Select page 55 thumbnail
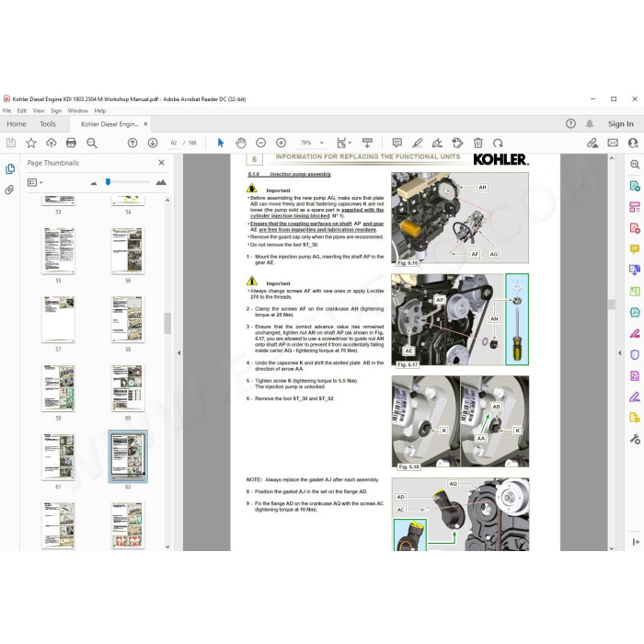644x644 pixels. tap(58, 250)
